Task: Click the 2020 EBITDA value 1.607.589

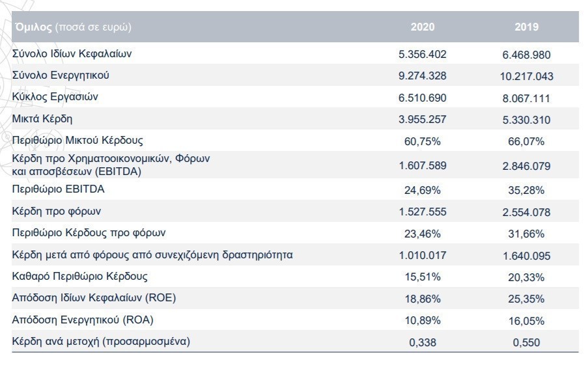Action: [x=422, y=166]
